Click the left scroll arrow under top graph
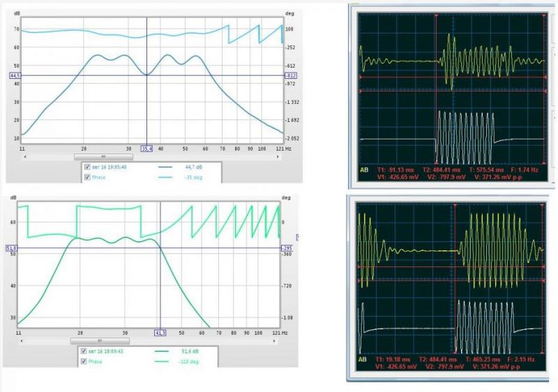The height and width of the screenshot is (392, 558). (25, 156)
